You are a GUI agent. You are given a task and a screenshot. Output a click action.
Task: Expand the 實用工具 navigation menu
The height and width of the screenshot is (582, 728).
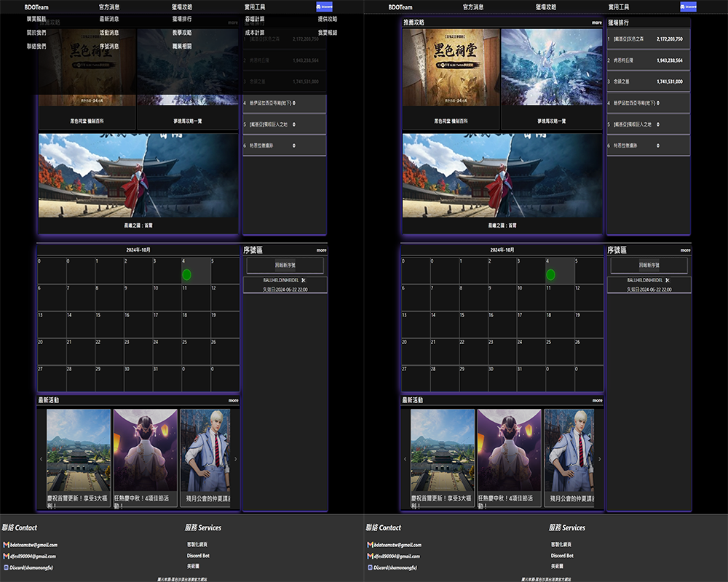coord(255,7)
